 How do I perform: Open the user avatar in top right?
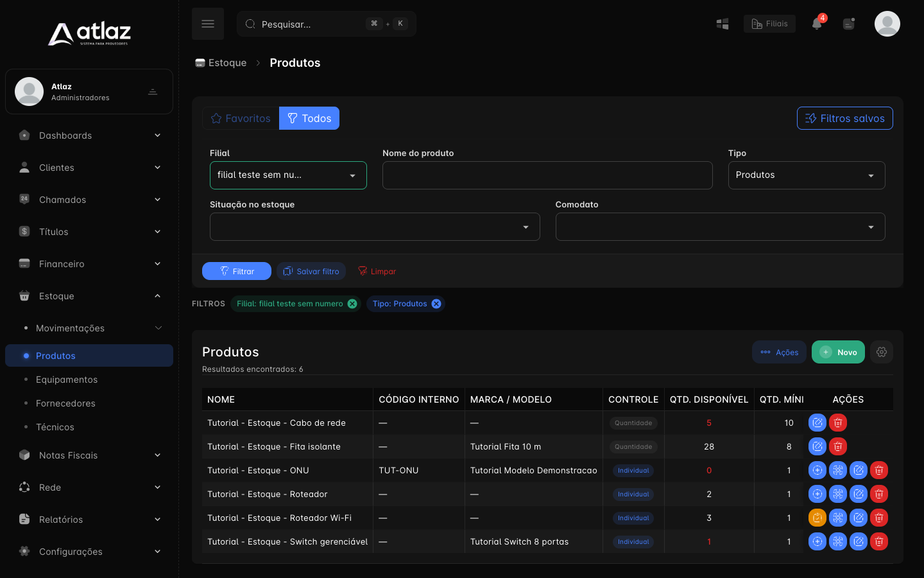pyautogui.click(x=887, y=24)
